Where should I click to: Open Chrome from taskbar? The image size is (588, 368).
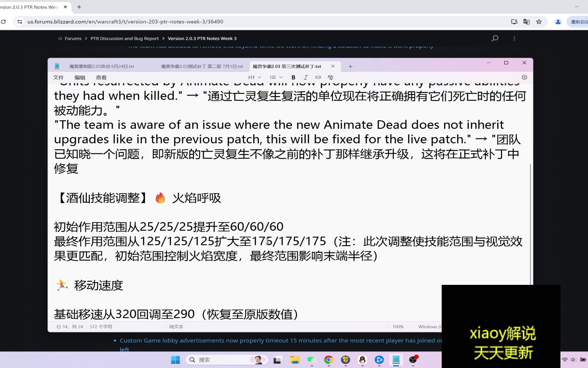(328, 360)
